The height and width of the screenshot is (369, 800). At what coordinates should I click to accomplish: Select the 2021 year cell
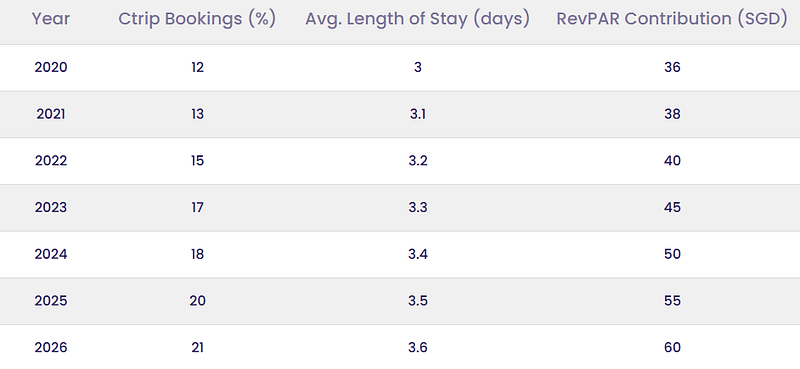point(51,114)
